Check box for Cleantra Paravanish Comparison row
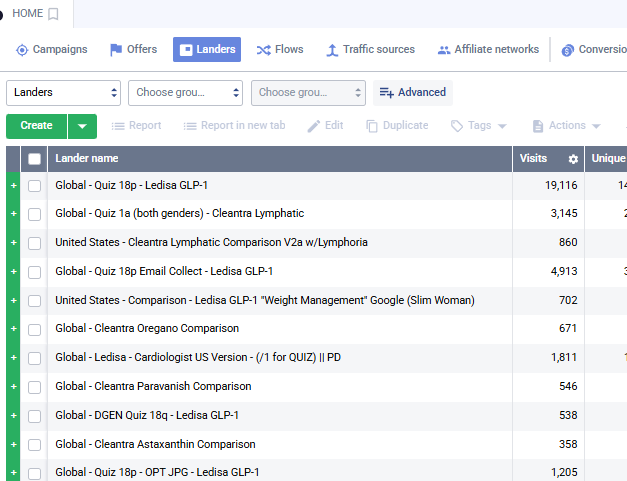Screen dimensions: 627x481 [34, 387]
